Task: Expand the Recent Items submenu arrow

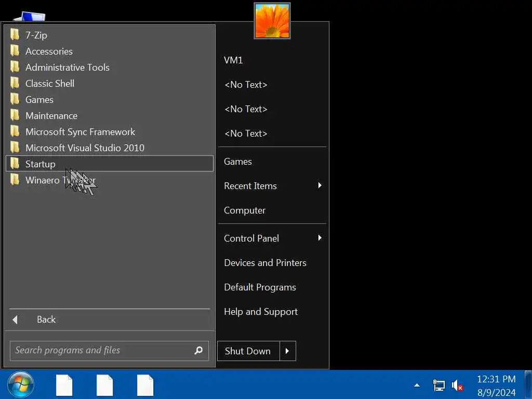Action: click(x=320, y=185)
